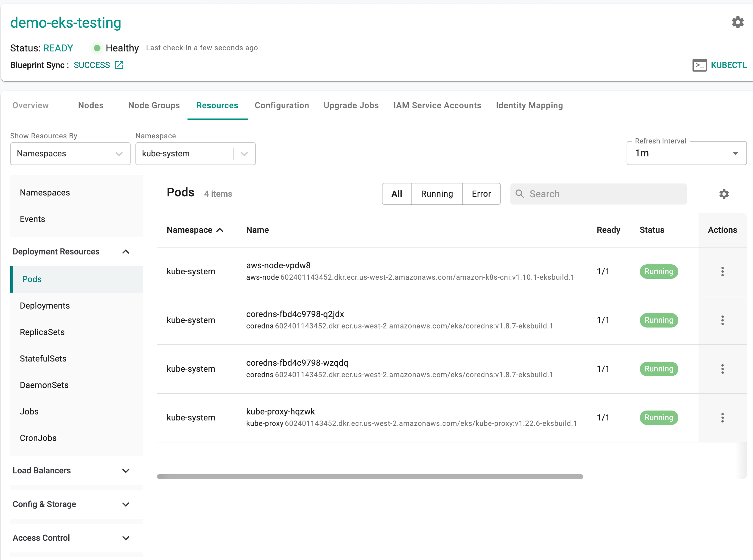Image resolution: width=753 pixels, height=560 pixels.
Task: Open the Identity Mapping tab
Action: 529,106
